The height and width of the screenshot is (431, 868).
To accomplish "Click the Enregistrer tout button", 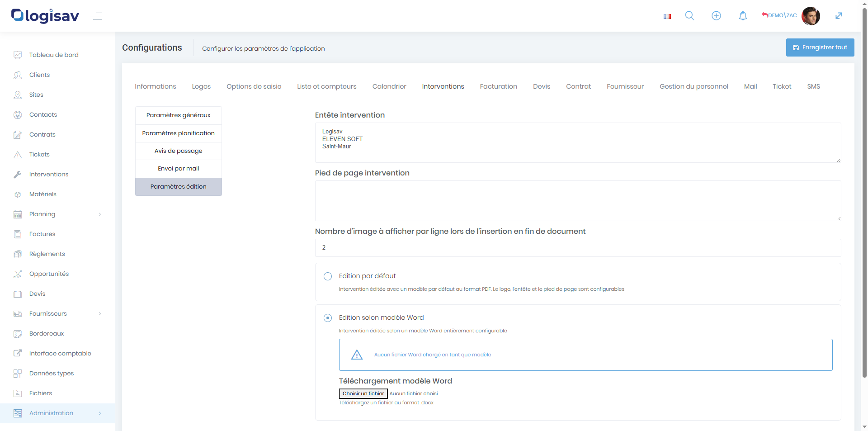I will [x=820, y=47].
